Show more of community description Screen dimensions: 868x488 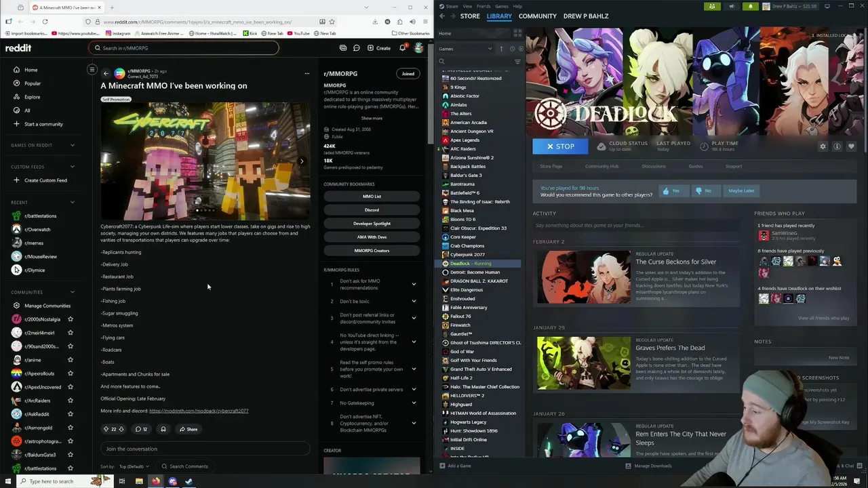pyautogui.click(x=372, y=118)
